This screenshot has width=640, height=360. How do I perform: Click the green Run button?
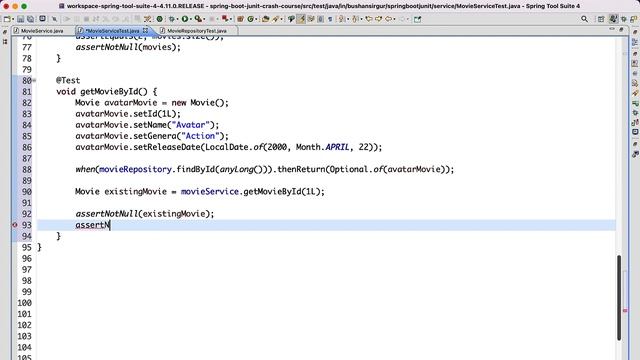tap(185, 19)
